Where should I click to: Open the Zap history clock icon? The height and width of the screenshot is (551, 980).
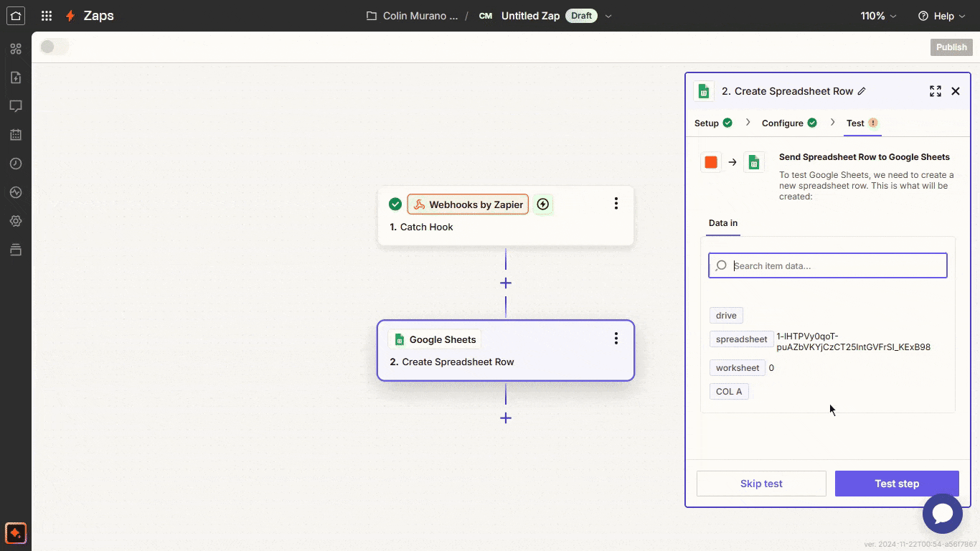tap(16, 164)
